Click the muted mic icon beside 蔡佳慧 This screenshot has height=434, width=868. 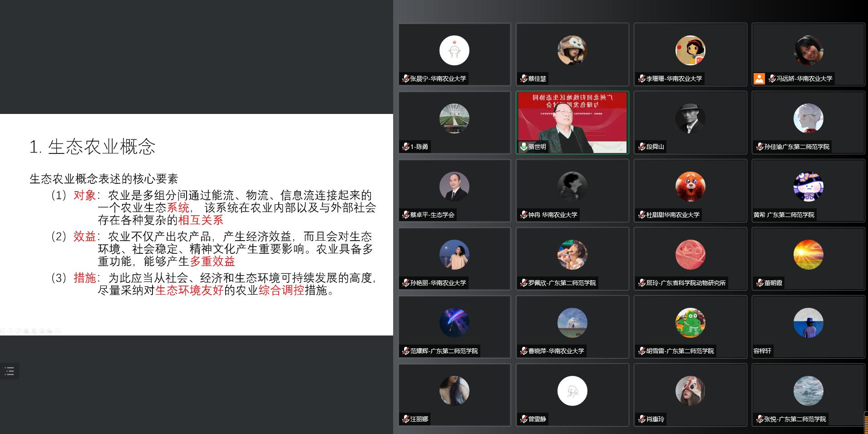523,79
